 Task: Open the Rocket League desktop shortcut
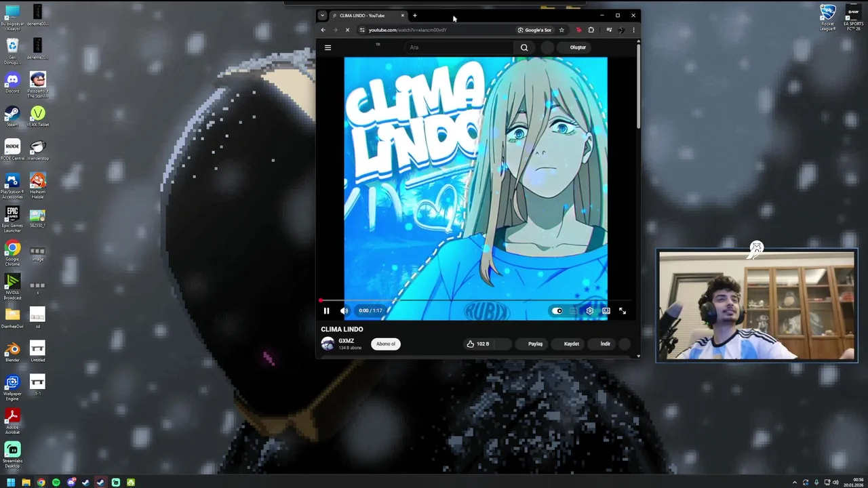click(x=828, y=18)
